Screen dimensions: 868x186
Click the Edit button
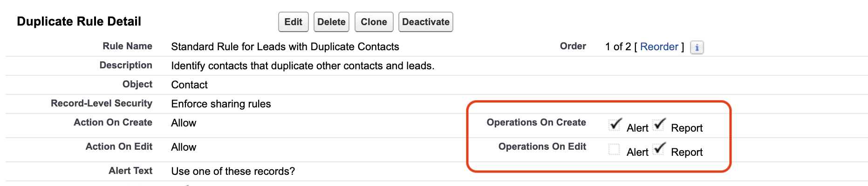[293, 22]
